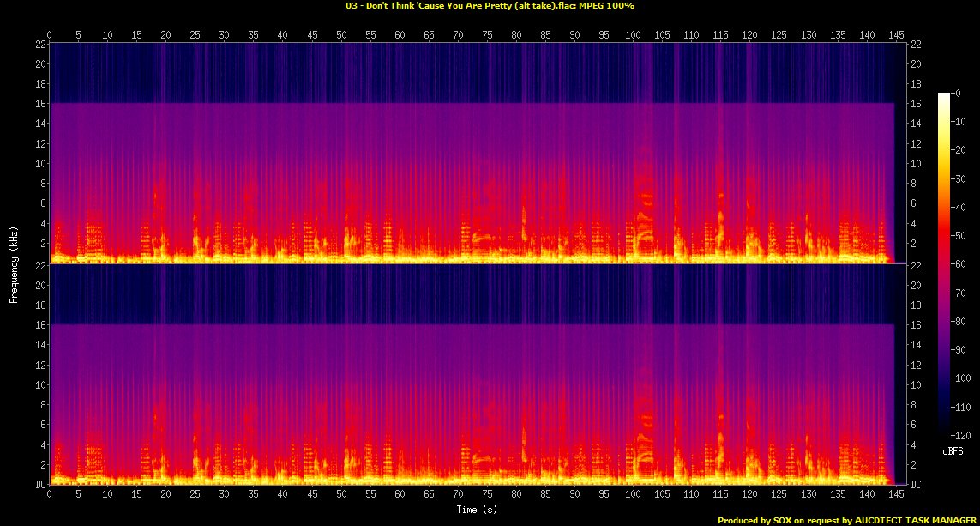
Task: Click the upper channel's 16 kHz label on left axis
Action: [40, 104]
